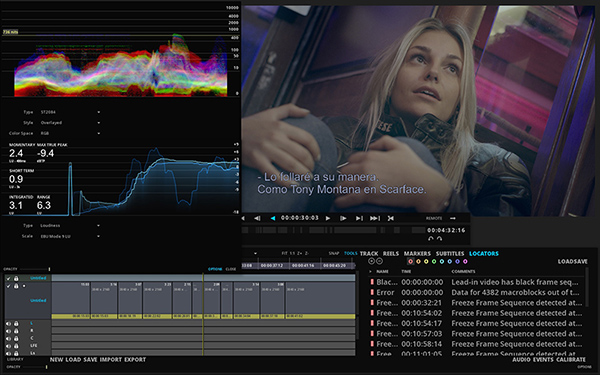Select the red locator color
This screenshot has height=375, width=600.
tap(410, 261)
